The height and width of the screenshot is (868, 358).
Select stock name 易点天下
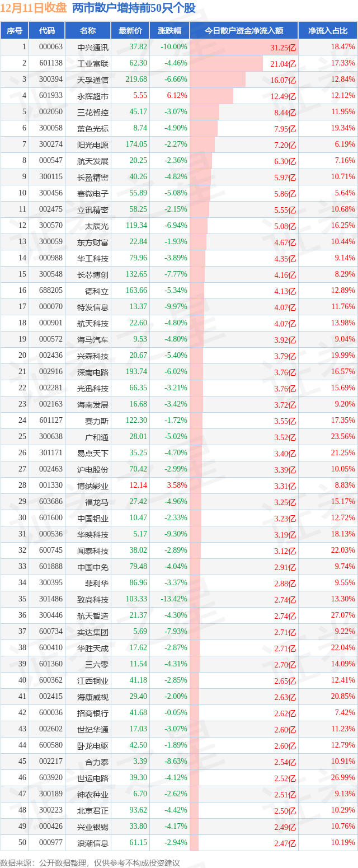(x=93, y=453)
